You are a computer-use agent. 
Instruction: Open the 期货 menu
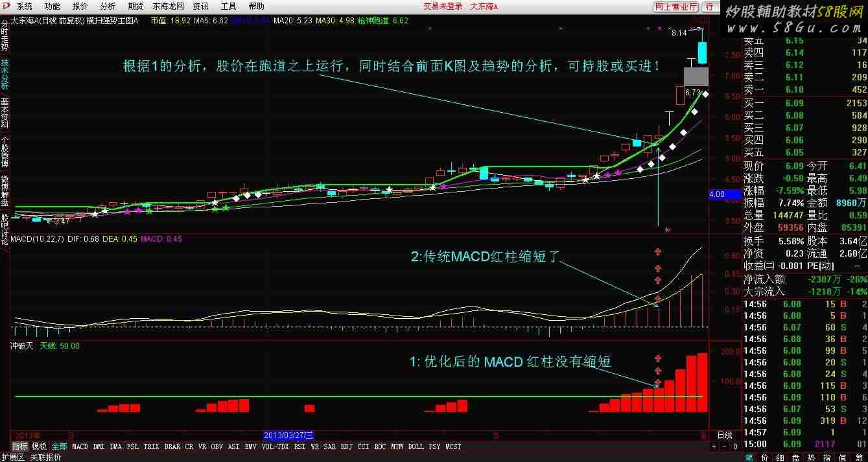[x=135, y=6]
